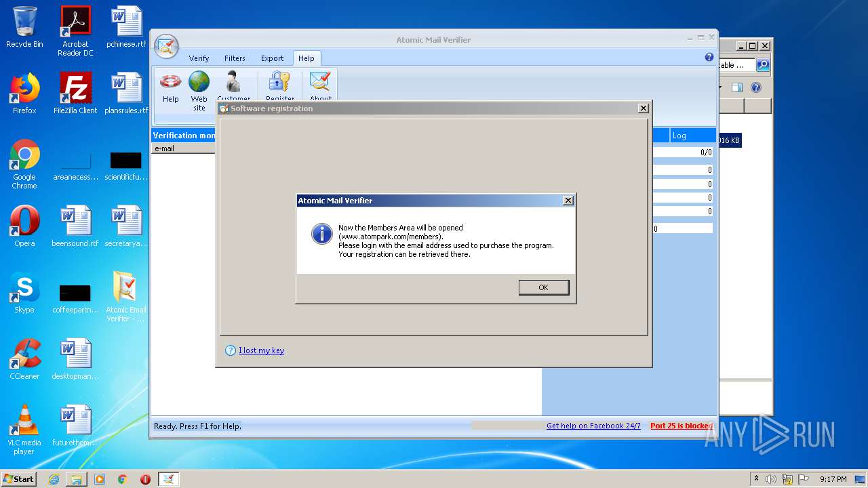This screenshot has width=868, height=488.
Task: Open VLC media player desktop shortcut
Action: click(x=24, y=429)
